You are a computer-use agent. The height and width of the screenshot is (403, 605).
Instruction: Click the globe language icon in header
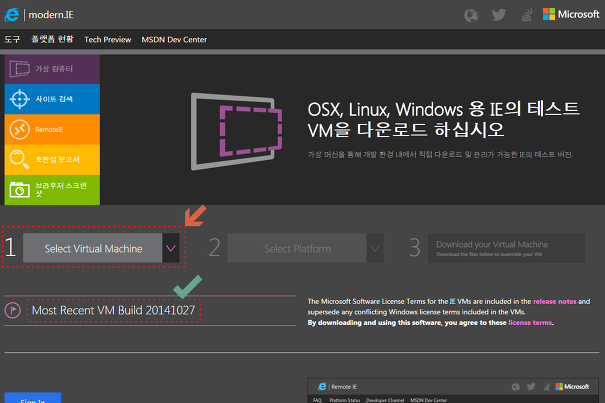click(x=471, y=15)
